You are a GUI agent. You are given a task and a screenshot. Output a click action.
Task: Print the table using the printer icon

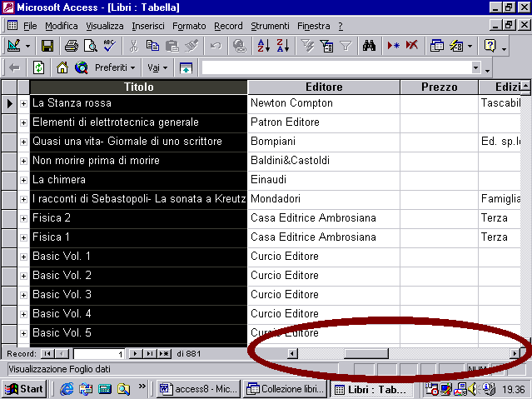pos(72,46)
